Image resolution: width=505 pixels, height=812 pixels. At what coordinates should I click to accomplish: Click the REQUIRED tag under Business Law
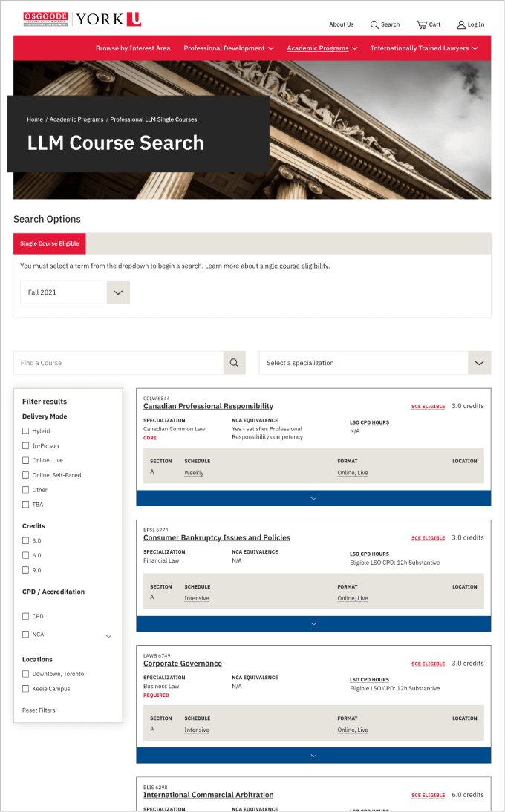(156, 695)
